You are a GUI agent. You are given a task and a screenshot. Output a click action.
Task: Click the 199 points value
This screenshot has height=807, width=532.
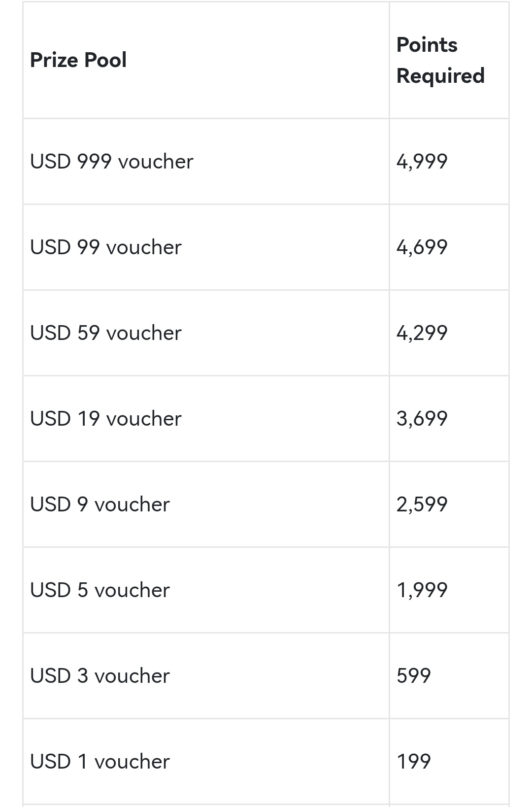tap(414, 762)
